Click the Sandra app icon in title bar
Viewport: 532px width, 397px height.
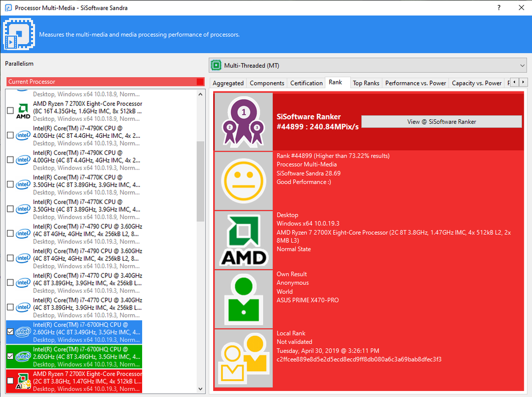pos(8,8)
